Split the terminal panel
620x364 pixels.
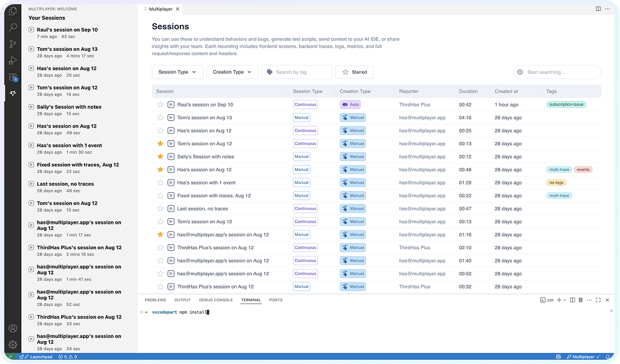pos(572,300)
